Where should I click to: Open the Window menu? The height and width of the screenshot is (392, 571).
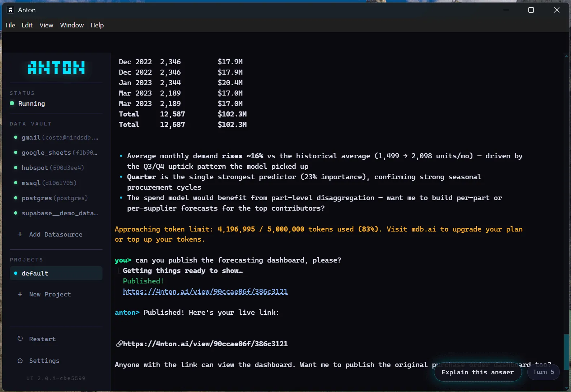[72, 25]
